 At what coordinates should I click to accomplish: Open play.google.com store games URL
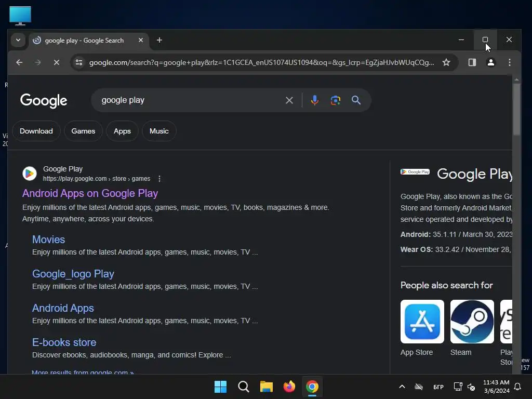pyautogui.click(x=96, y=179)
